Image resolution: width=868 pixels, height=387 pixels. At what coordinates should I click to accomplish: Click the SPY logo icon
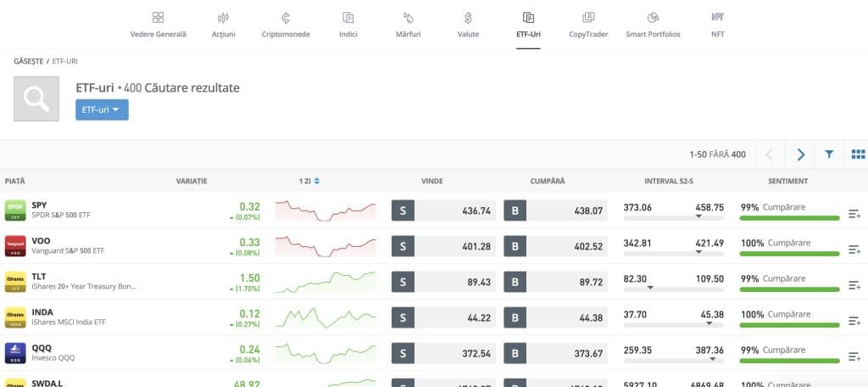(x=15, y=210)
